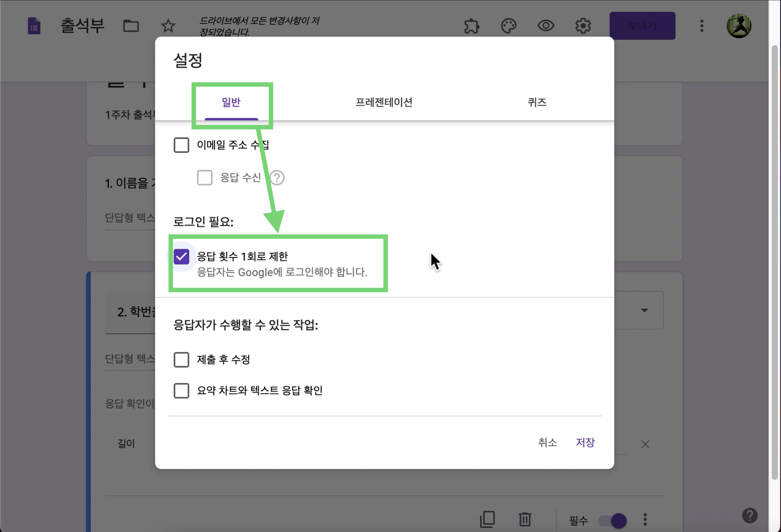Click the 저장 button
781x532 pixels.
click(x=585, y=442)
